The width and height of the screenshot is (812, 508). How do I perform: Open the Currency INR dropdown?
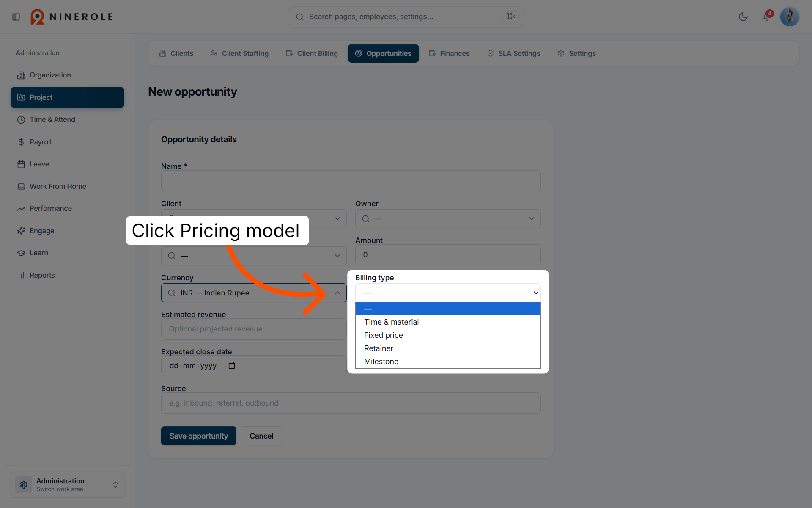tap(254, 293)
